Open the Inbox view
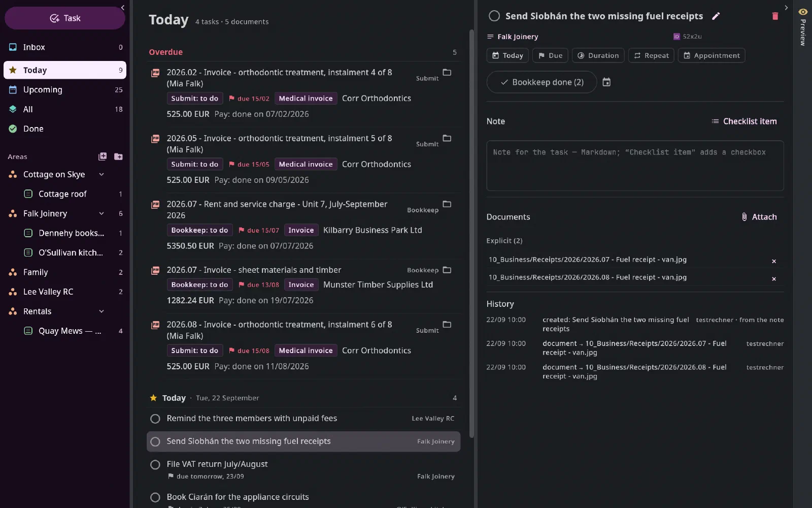Viewport: 812px width, 508px height. [65, 47]
